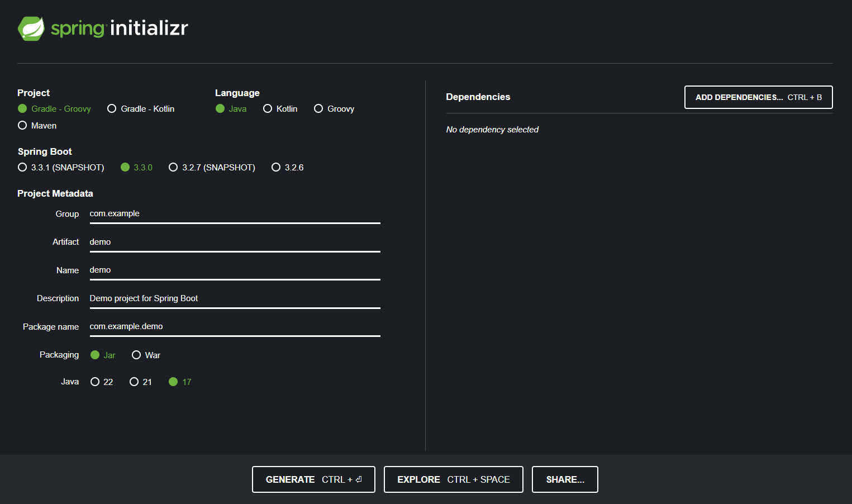Click the Package name field
The width and height of the screenshot is (852, 504).
[235, 326]
